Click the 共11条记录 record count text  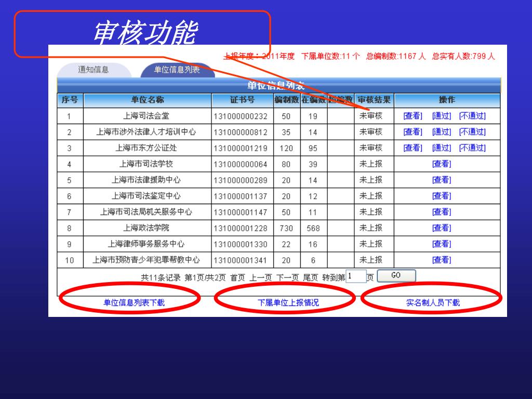[161, 277]
